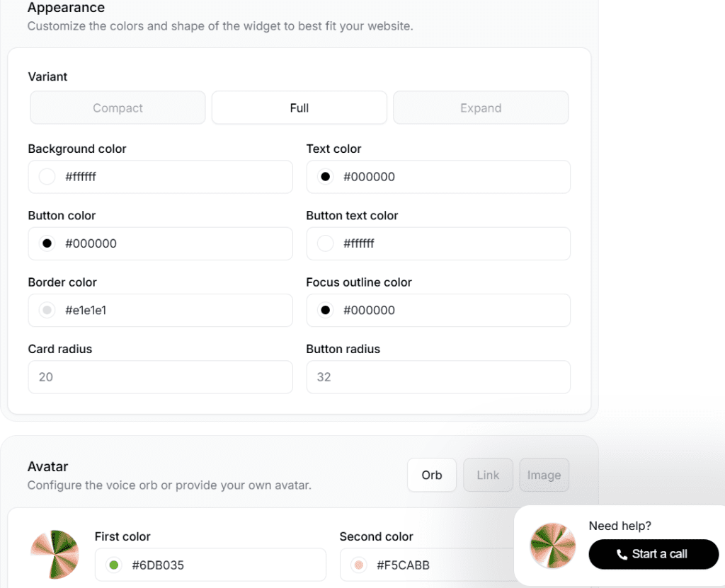This screenshot has width=725, height=588.
Task: Switch avatar type to Orb
Action: [432, 475]
